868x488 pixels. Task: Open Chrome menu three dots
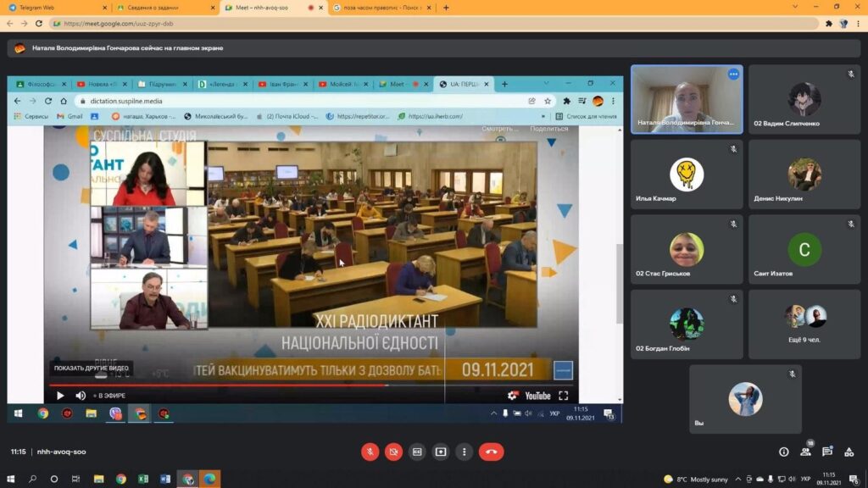tap(859, 24)
